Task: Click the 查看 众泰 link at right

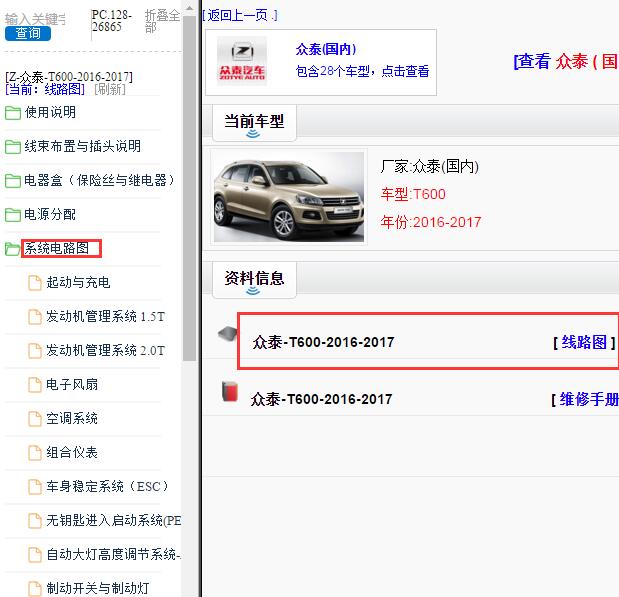Action: (566, 62)
